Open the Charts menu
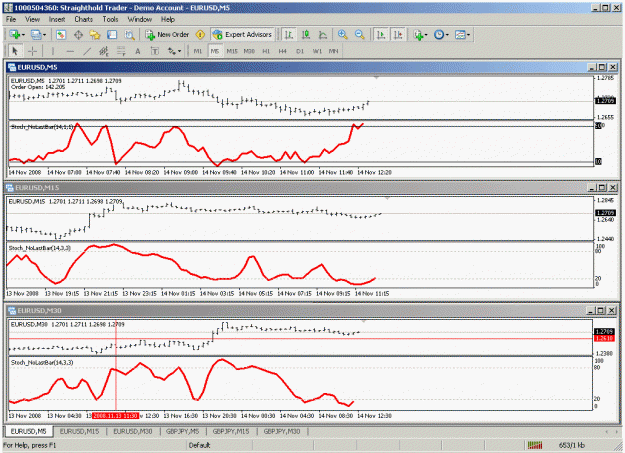Viewport: 625px width, 453px height. coord(83,19)
